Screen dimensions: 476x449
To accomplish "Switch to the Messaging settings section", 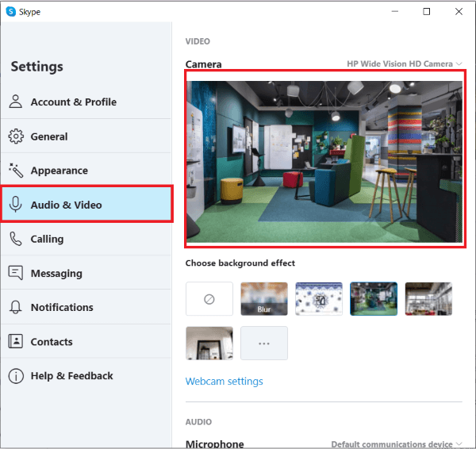I will [x=86, y=273].
